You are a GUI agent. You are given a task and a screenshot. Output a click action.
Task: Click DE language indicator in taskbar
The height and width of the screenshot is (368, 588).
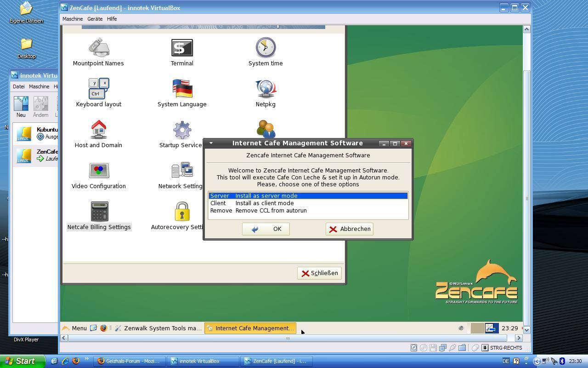(x=506, y=361)
